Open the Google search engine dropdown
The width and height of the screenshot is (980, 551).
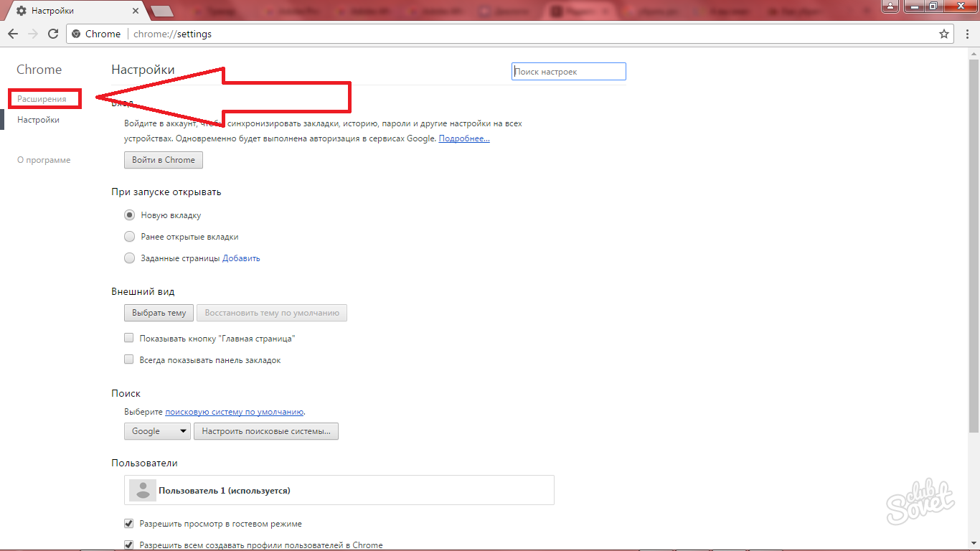[157, 431]
